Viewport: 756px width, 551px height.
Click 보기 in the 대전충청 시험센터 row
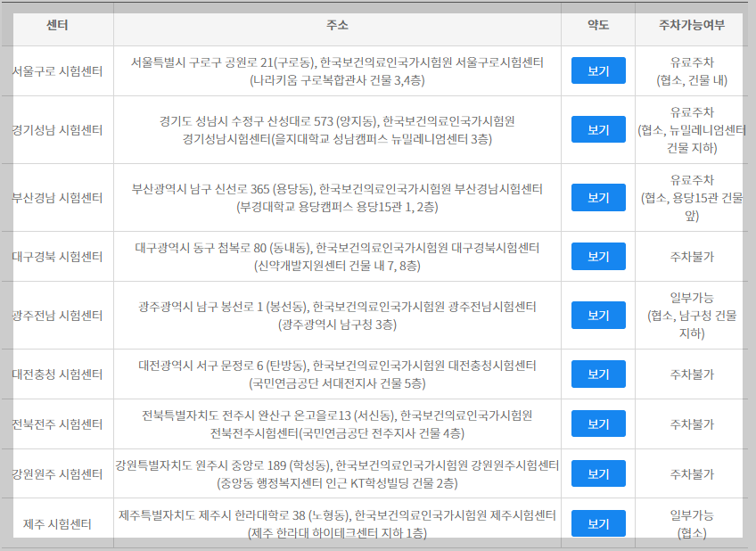598,374
